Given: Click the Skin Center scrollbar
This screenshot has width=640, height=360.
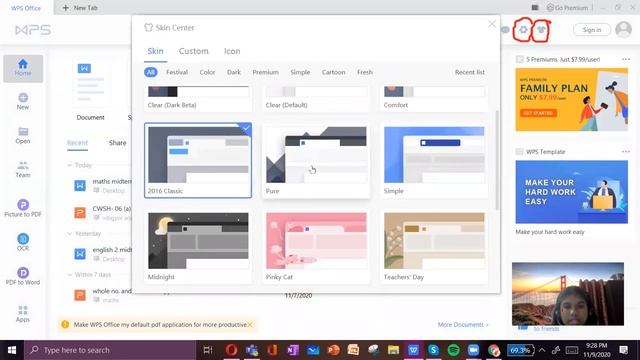Looking at the screenshot, I should pyautogui.click(x=497, y=160).
